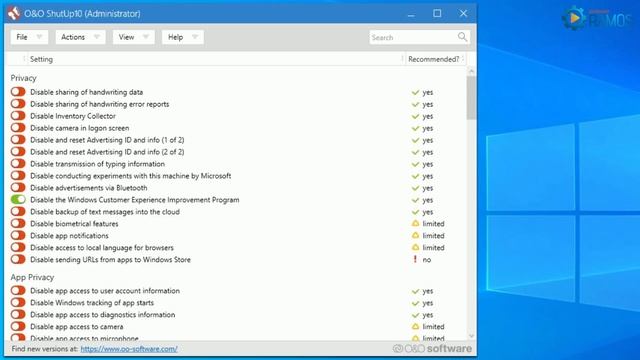Viewport: 640px width, 360px height.
Task: Toggle Disable app notifications switch
Action: 18,236
